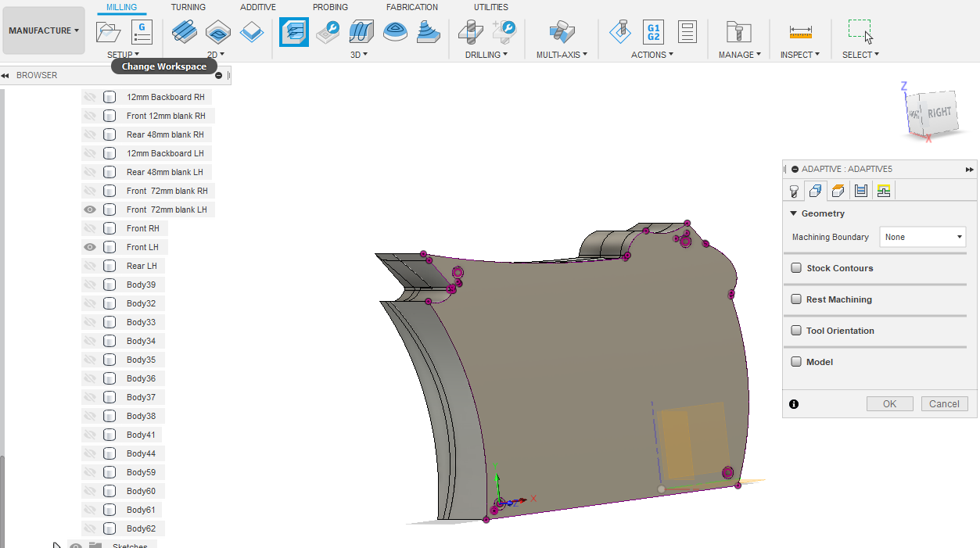Open the Passes tab in Adaptive dialog

(861, 191)
